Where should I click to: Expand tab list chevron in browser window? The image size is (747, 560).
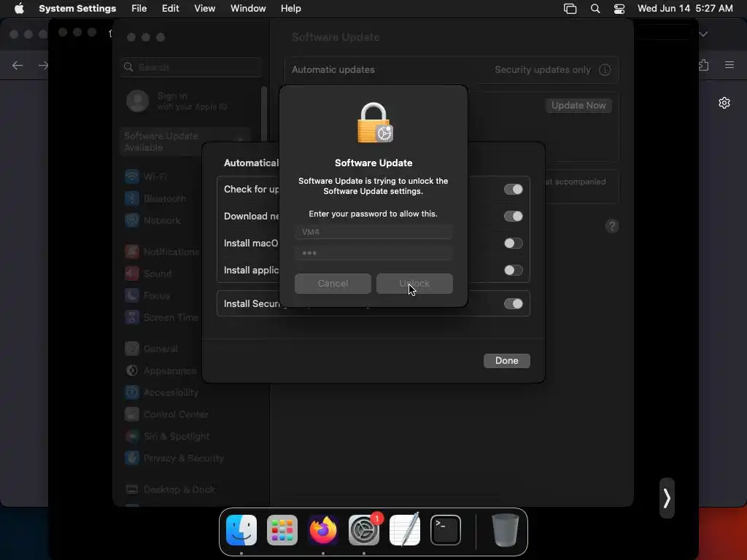click(x=703, y=34)
